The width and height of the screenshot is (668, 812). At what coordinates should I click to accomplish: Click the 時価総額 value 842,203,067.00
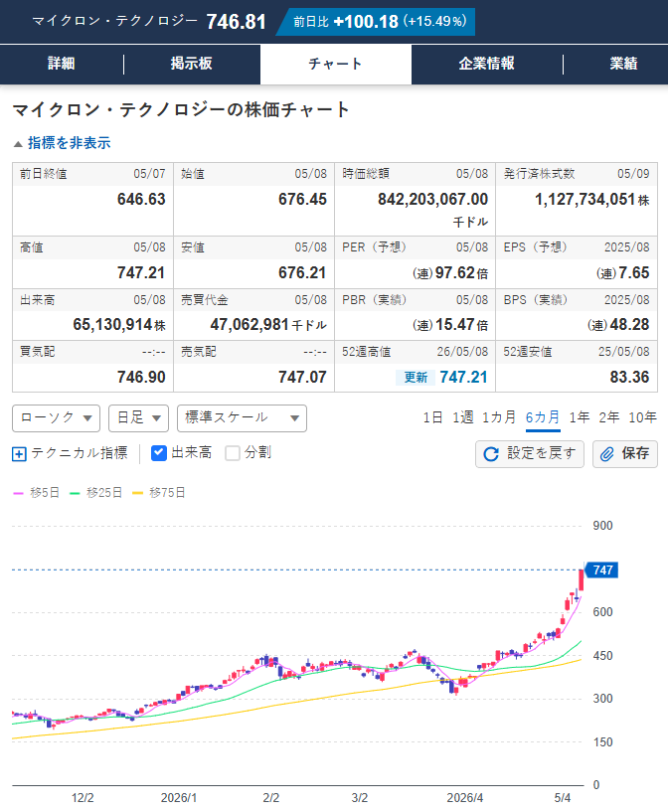(432, 200)
